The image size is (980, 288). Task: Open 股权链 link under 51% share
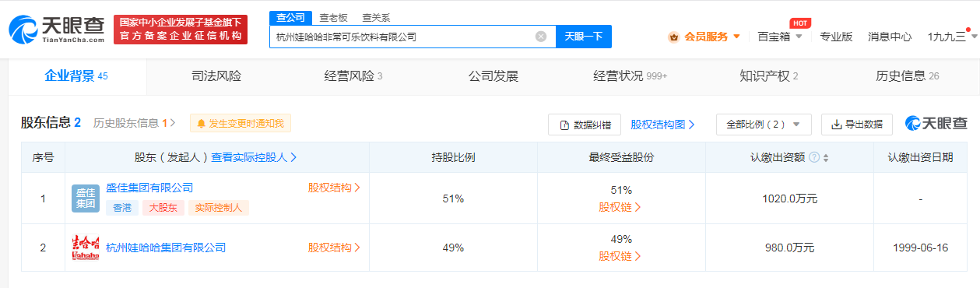click(620, 207)
